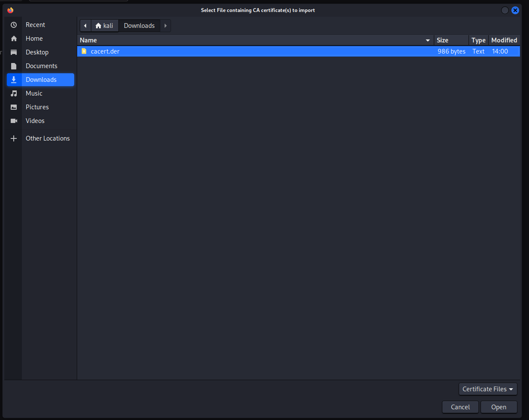Click the Open button
The height and width of the screenshot is (420, 529).
pyautogui.click(x=499, y=407)
